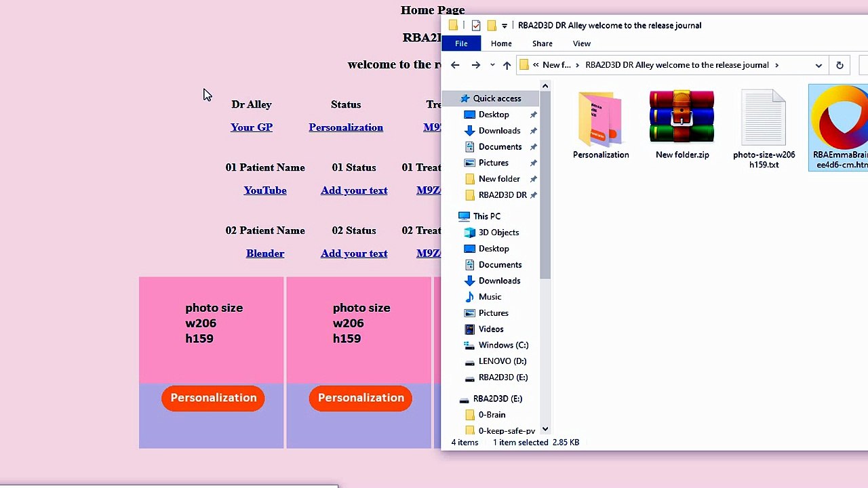
Task: Switch to the View ribbon tab
Action: 581,43
